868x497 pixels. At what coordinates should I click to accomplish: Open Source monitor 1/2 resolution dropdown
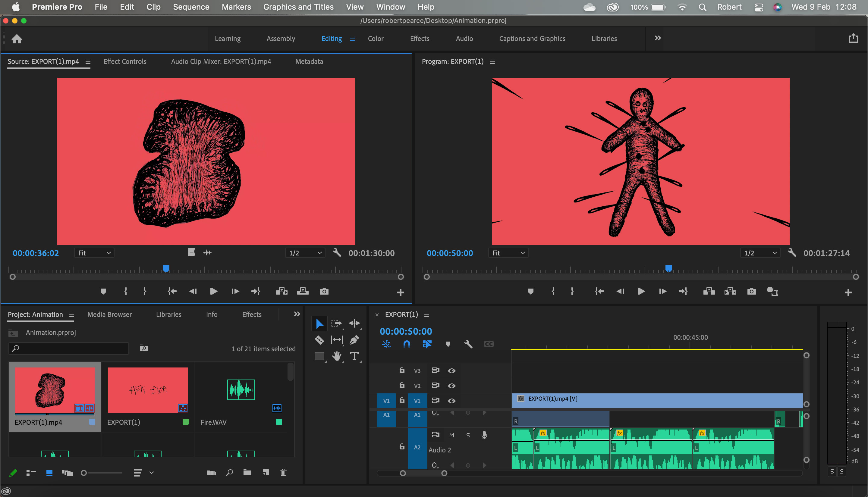click(x=305, y=253)
